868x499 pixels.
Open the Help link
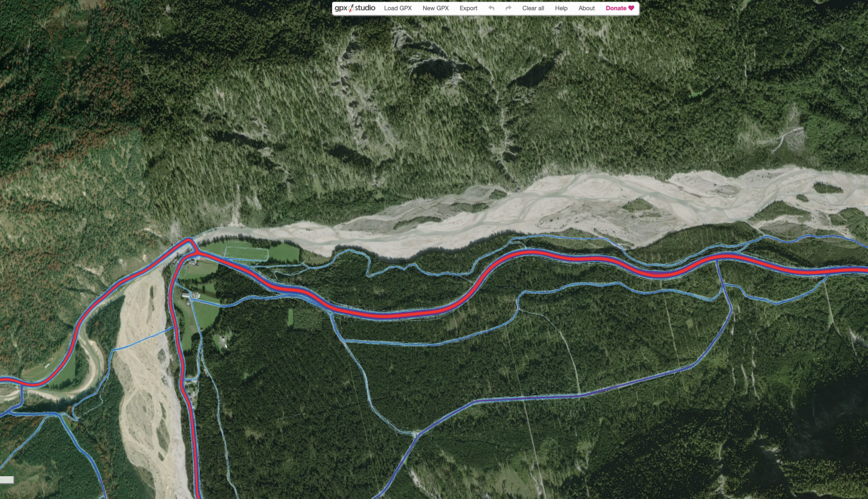click(561, 8)
